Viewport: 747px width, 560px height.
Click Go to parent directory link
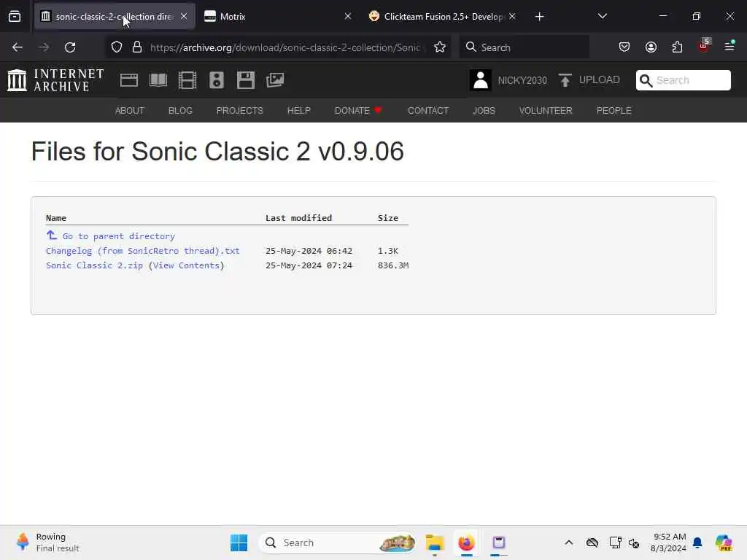119,236
